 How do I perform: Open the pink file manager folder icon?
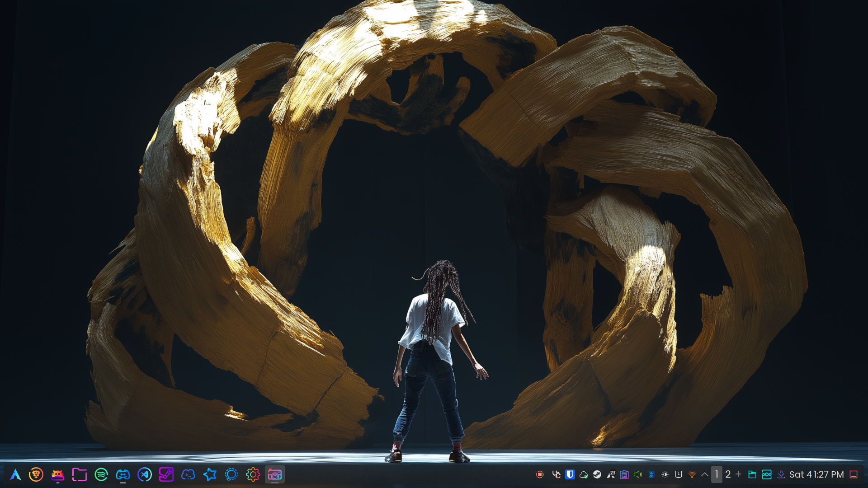click(x=79, y=474)
